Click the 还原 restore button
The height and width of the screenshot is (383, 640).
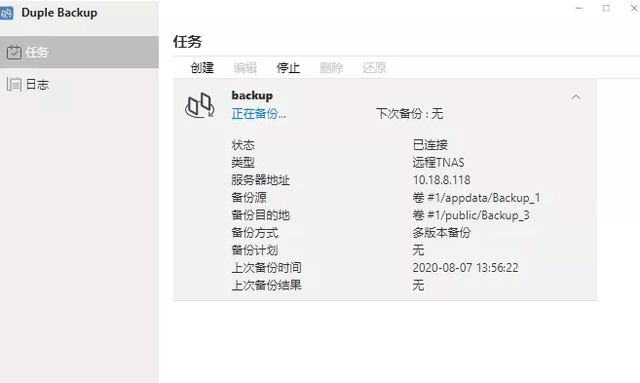tap(374, 68)
